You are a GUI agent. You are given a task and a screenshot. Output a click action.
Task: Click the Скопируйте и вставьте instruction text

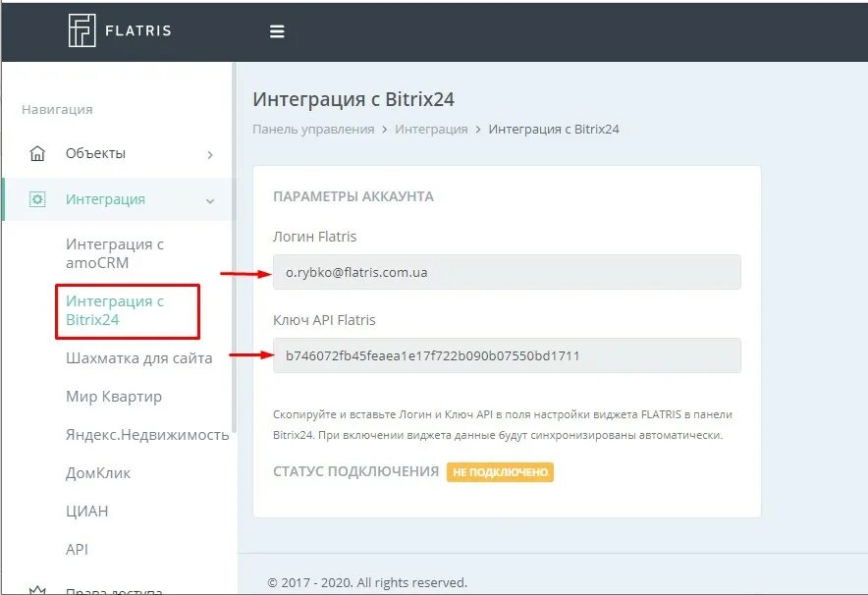[x=502, y=424]
